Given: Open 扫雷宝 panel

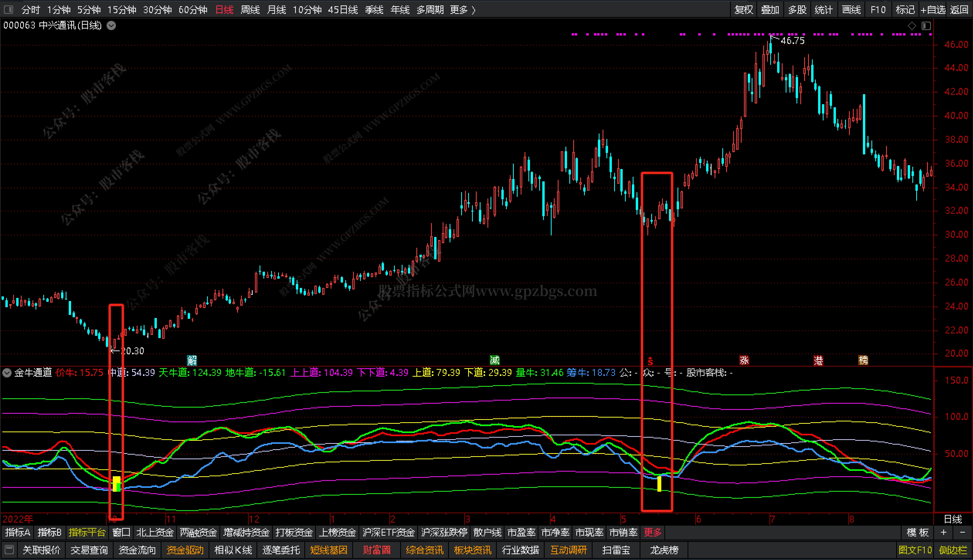Looking at the screenshot, I should (x=616, y=550).
